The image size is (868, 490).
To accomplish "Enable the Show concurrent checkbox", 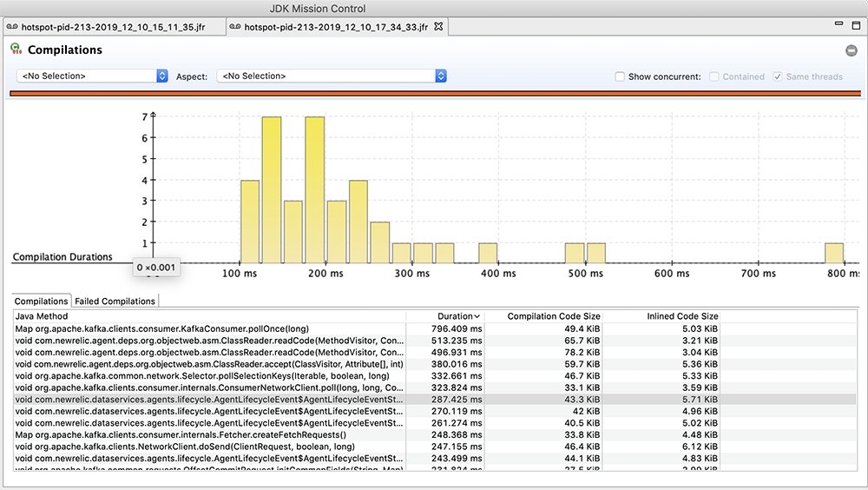I will (x=620, y=76).
